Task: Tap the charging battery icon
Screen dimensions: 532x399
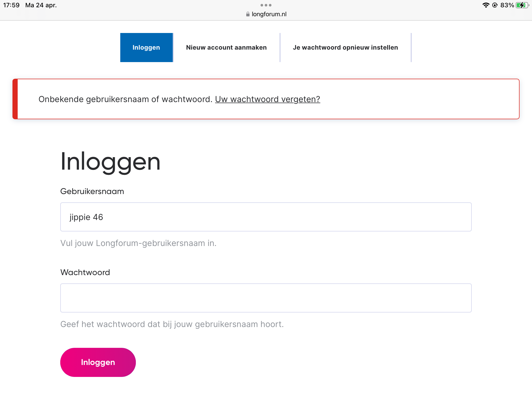Action: pos(522,5)
